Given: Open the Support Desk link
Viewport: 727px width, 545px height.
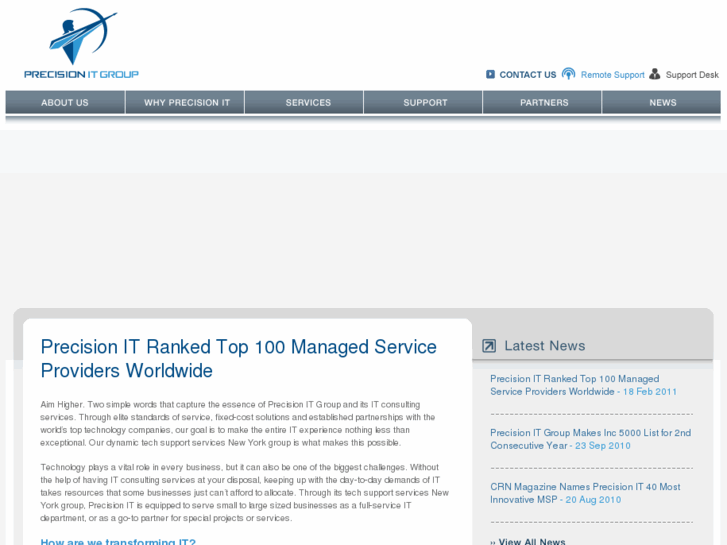Looking at the screenshot, I should pos(692,75).
